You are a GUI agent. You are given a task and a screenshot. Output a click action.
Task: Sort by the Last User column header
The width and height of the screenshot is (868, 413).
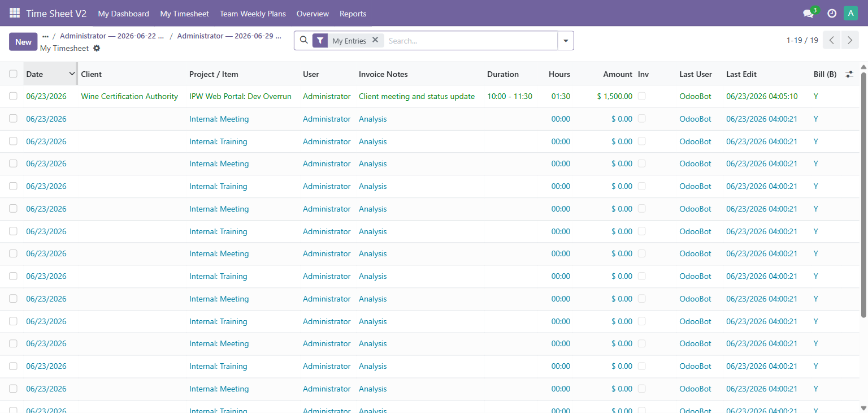click(696, 74)
